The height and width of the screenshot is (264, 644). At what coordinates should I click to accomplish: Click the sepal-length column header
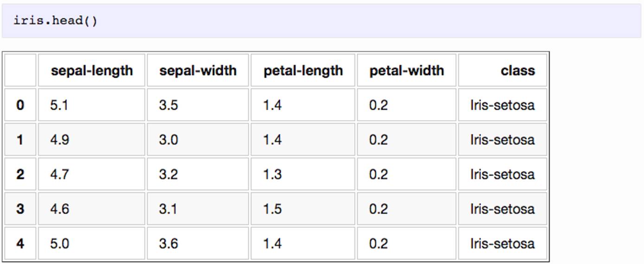coord(92,71)
